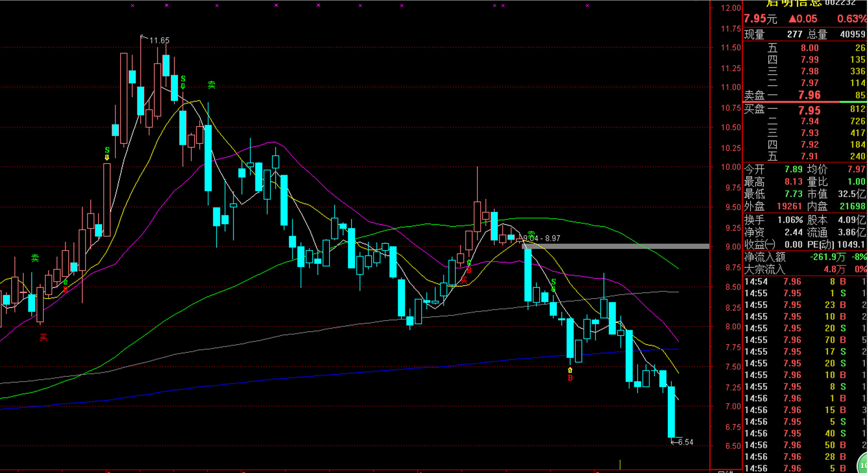Click the current price 7.95元
This screenshot has width=868, height=473.
coord(761,19)
